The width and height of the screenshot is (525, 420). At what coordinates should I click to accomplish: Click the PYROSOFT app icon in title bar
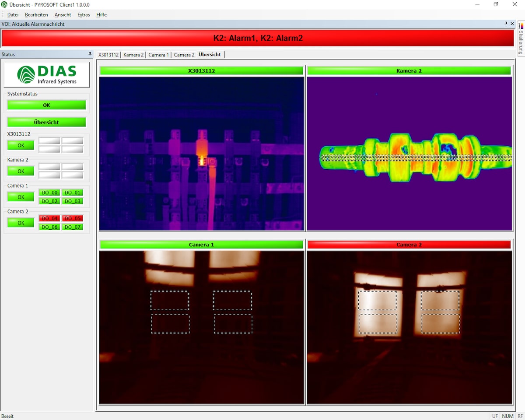click(x=4, y=4)
